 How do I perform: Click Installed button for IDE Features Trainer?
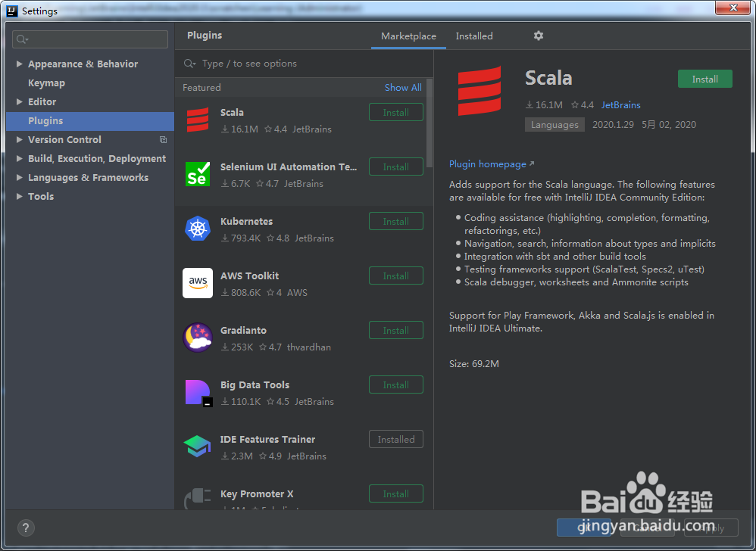396,439
